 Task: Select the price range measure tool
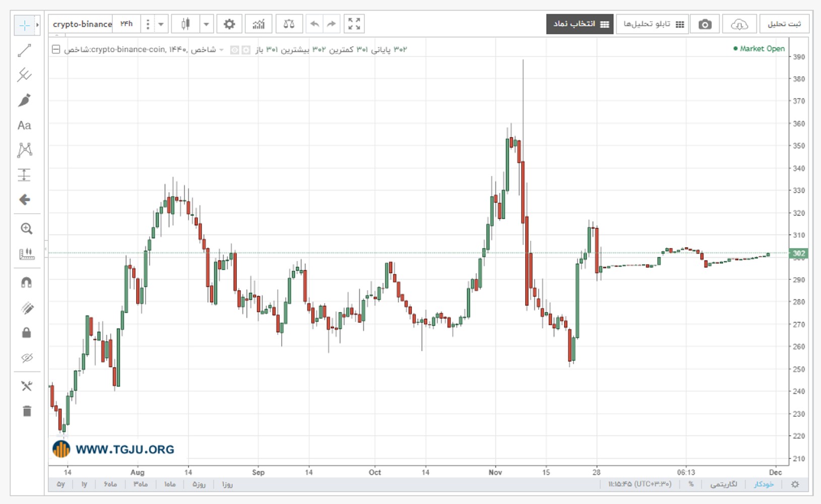(24, 174)
